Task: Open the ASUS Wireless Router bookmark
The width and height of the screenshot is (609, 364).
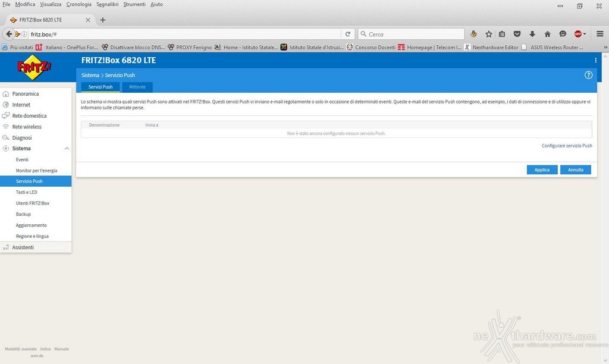Action: [x=552, y=48]
